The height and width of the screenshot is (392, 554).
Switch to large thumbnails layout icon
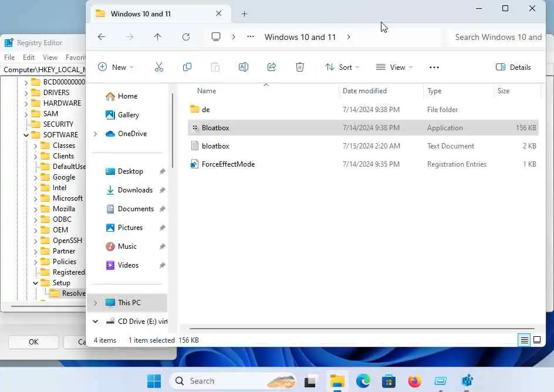pos(537,340)
